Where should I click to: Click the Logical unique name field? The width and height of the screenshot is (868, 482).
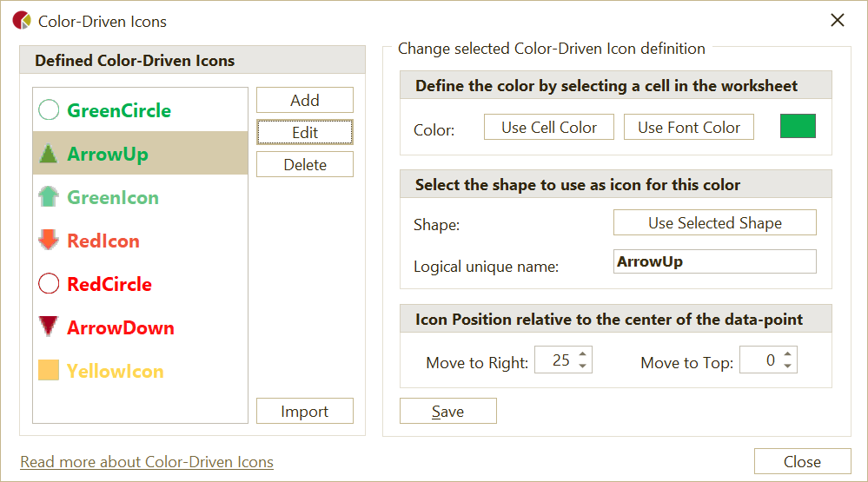pyautogui.click(x=714, y=261)
